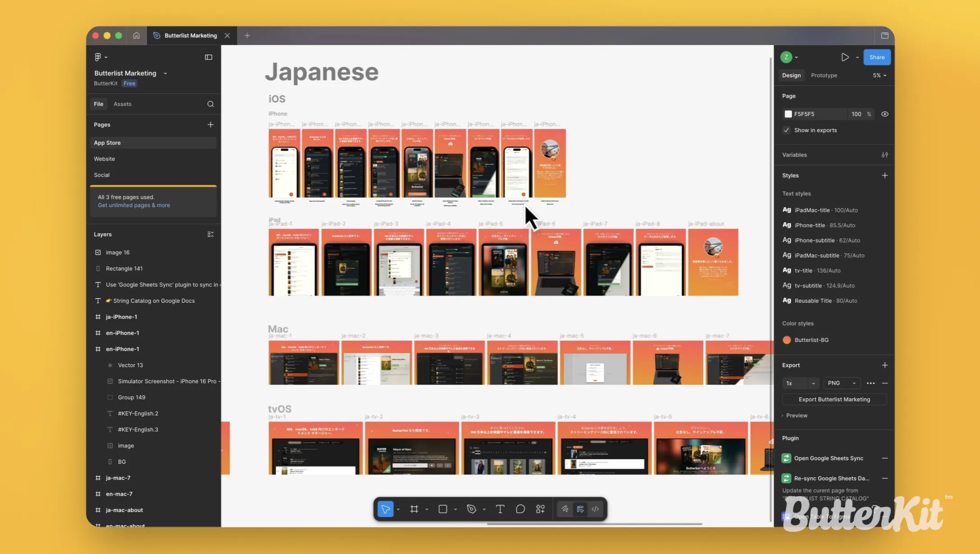Open the Figma main menu icon
This screenshot has height=554, width=980.
tap(98, 57)
